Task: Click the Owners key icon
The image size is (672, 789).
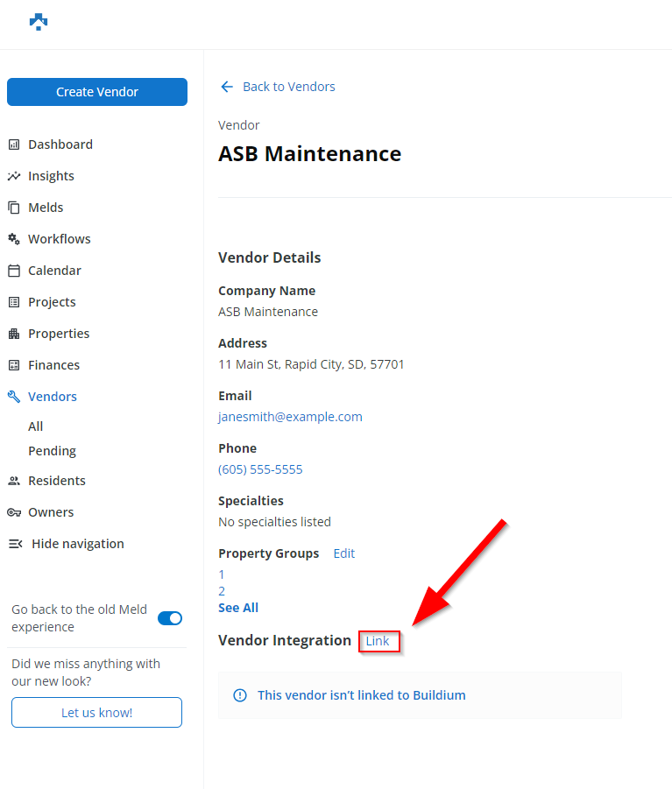Action: point(14,512)
